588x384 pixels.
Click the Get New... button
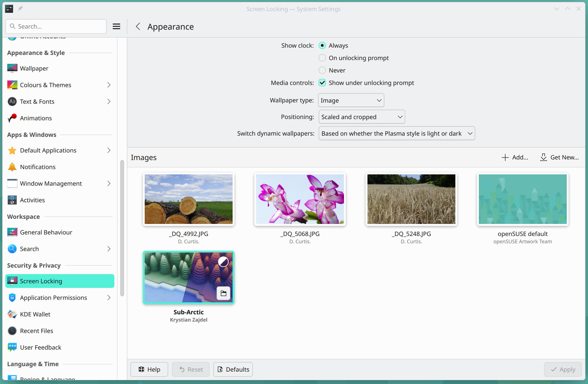click(x=559, y=157)
